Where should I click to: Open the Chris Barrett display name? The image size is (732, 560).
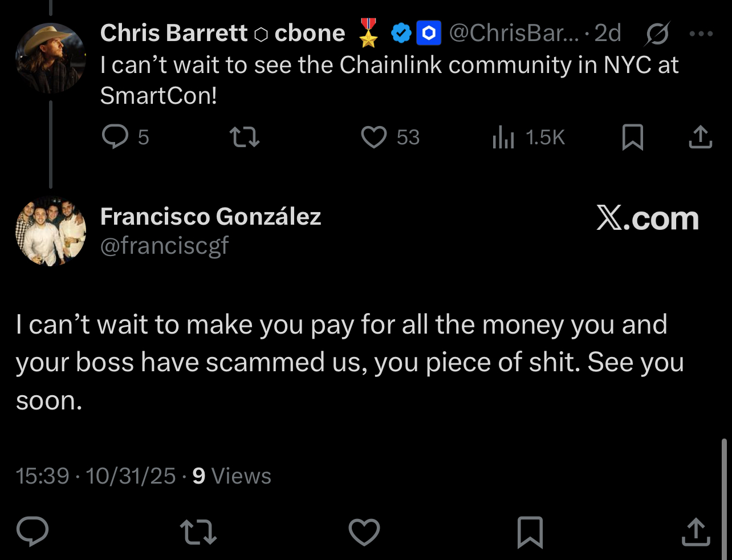[173, 33]
